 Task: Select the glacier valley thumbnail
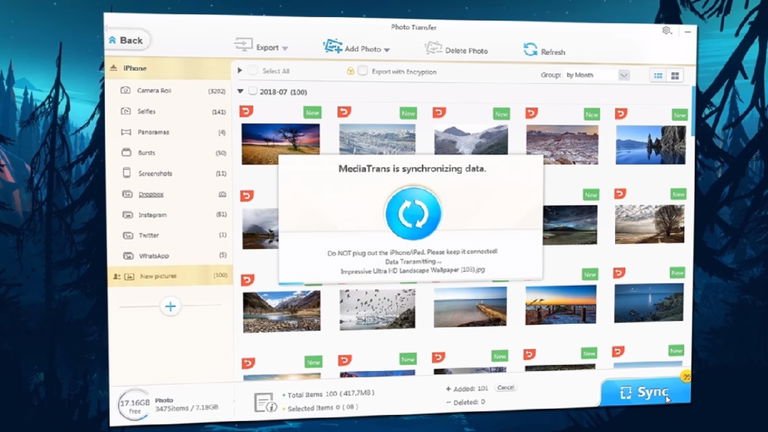471,139
